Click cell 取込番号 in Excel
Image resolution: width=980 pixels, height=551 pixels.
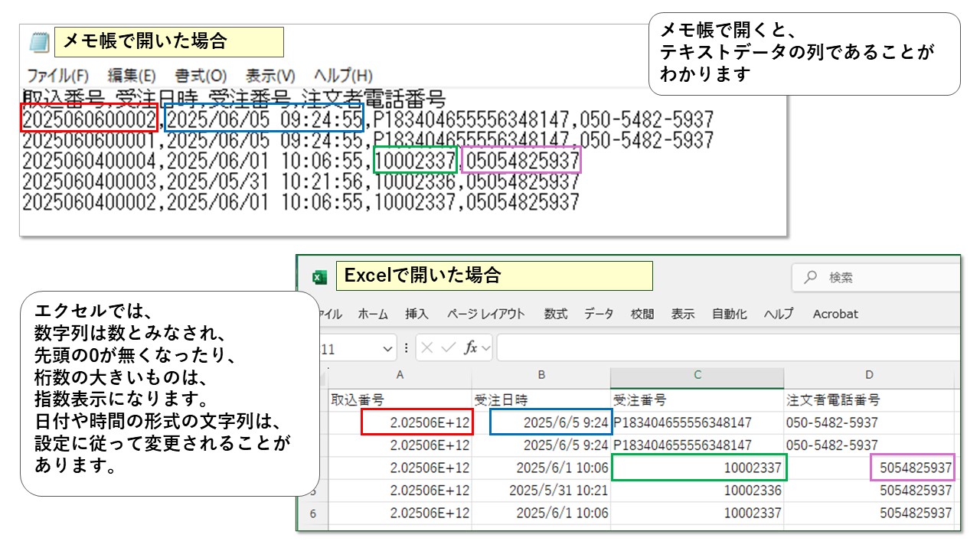coord(400,400)
